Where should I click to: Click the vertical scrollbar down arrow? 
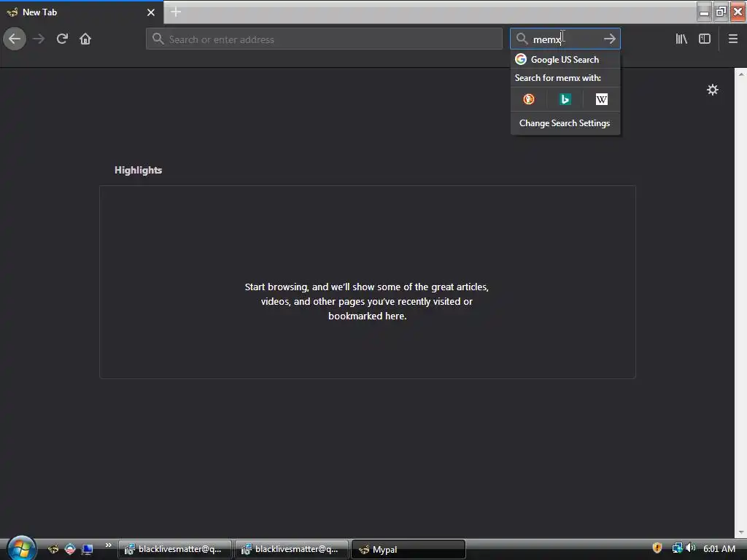click(741, 532)
